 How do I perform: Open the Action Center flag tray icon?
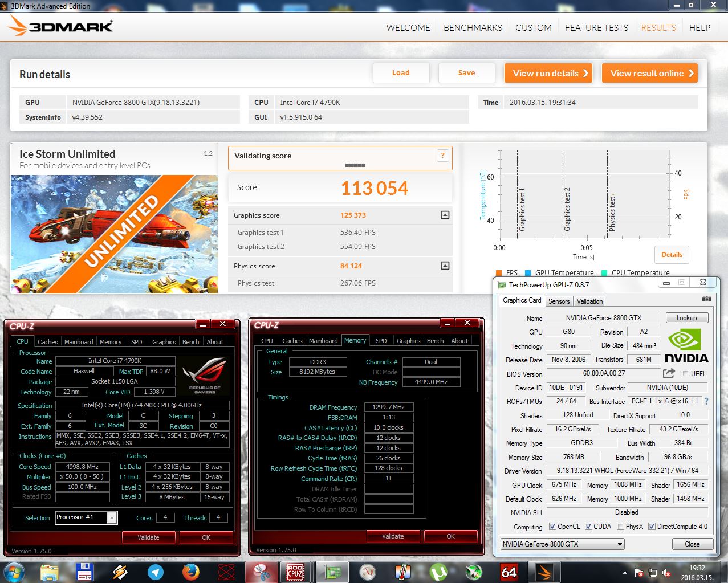tap(639, 573)
